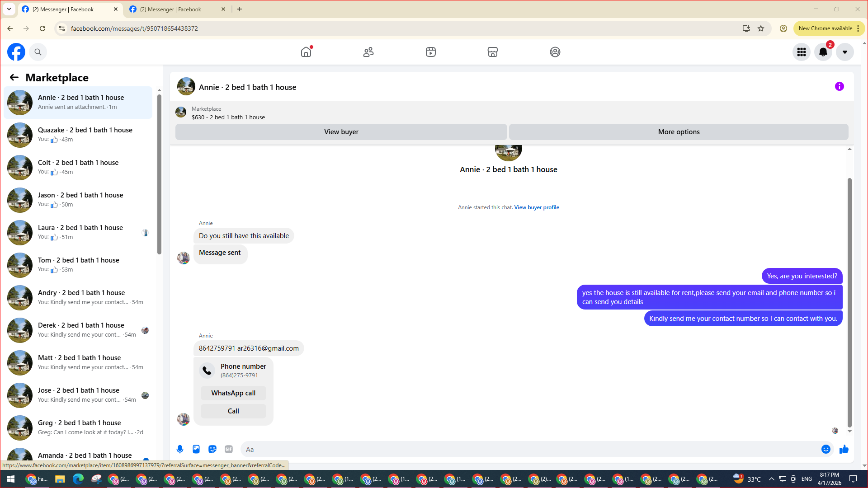
Task: Open Chrome tab search dropdown
Action: pos(9,9)
